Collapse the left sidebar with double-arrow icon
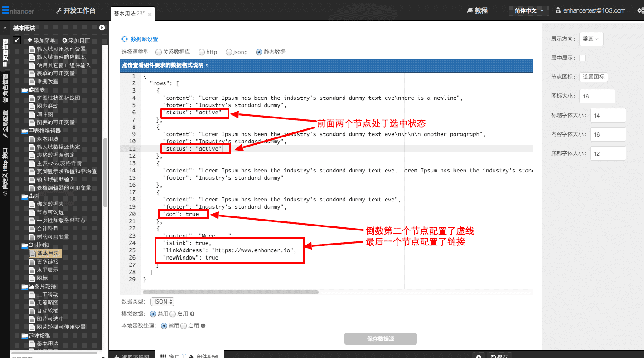Screen dimensions: 644x358 (5, 28)
